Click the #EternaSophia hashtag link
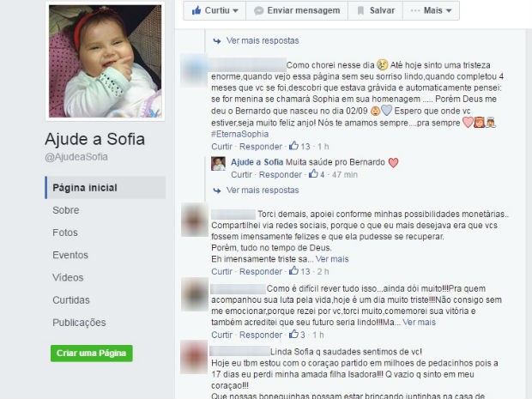The image size is (532, 399). [239, 134]
